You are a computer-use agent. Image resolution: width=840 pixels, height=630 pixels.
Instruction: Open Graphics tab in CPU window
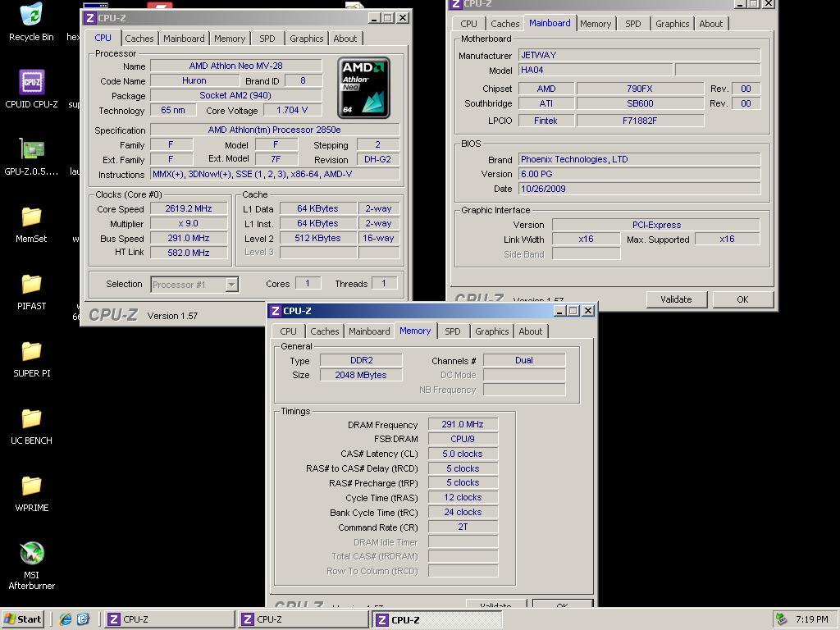click(x=307, y=39)
